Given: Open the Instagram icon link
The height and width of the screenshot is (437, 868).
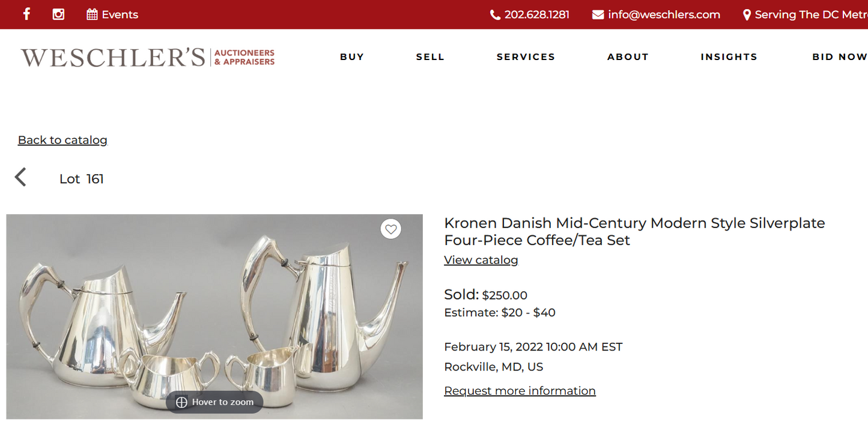Looking at the screenshot, I should [x=58, y=14].
